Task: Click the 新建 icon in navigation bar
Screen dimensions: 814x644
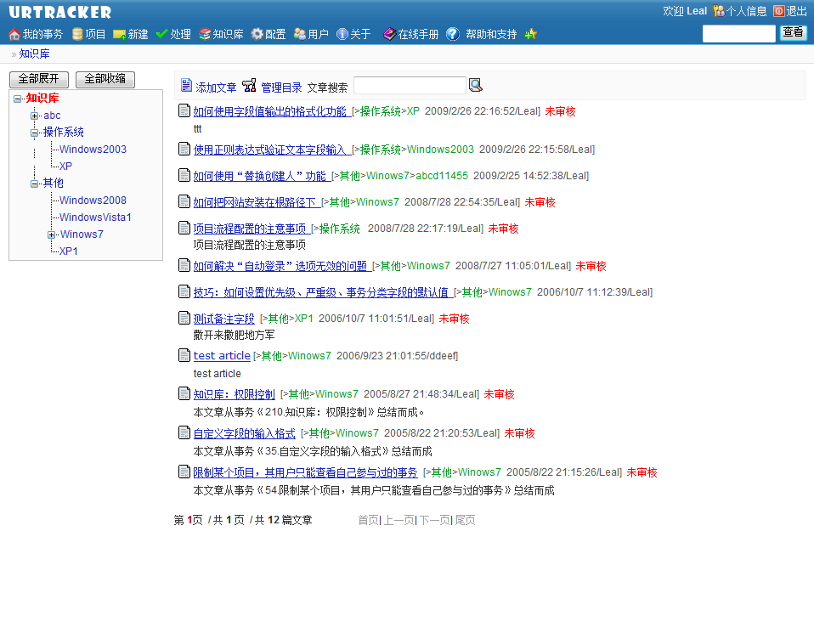Action: 120,35
